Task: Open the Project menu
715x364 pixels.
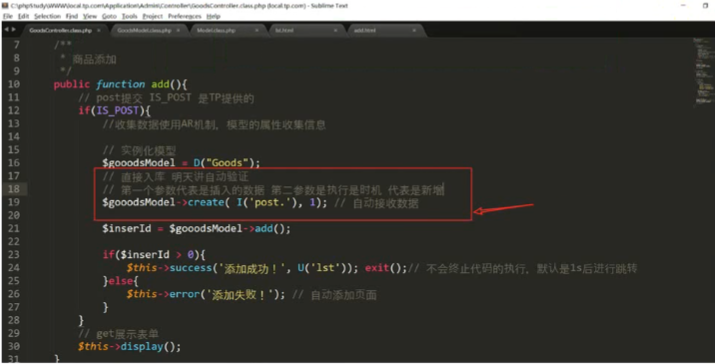Action: point(152,16)
